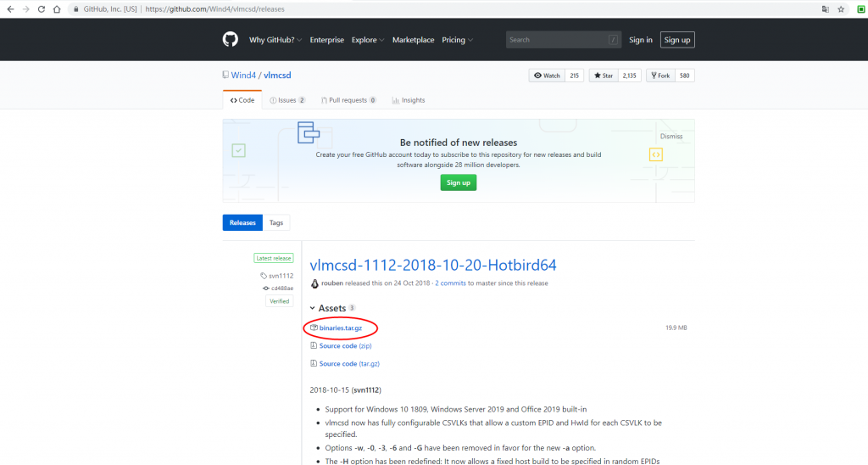
Task: Click the green Sign up banner button
Action: point(459,182)
